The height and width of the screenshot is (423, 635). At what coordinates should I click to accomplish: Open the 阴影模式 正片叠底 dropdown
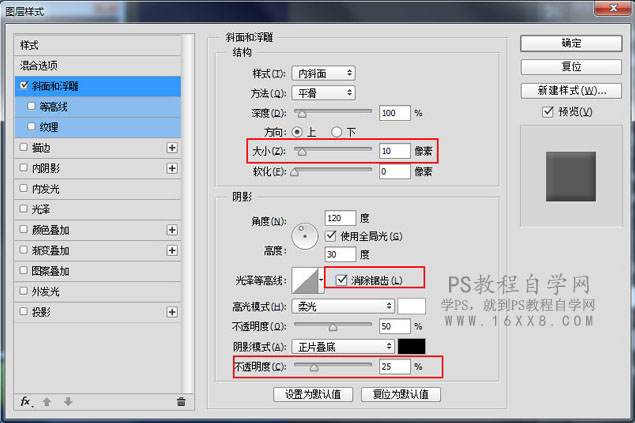[x=343, y=346]
